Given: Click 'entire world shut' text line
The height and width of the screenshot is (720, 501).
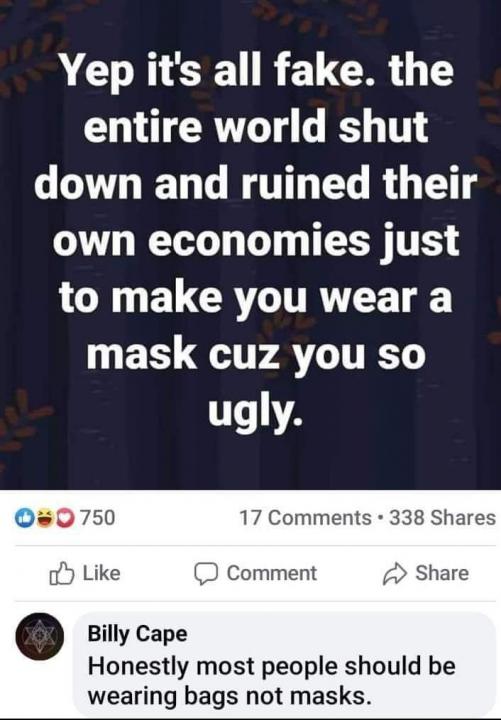Looking at the screenshot, I should tap(256, 126).
